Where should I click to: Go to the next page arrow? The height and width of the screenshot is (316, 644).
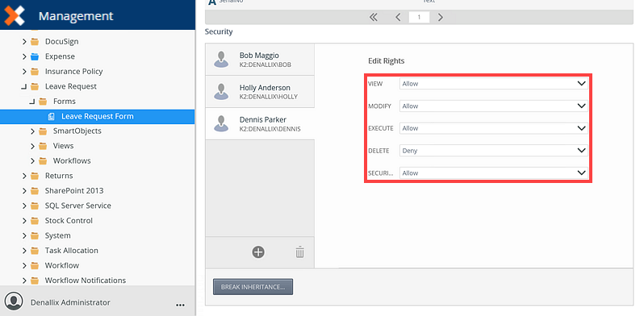(x=441, y=17)
